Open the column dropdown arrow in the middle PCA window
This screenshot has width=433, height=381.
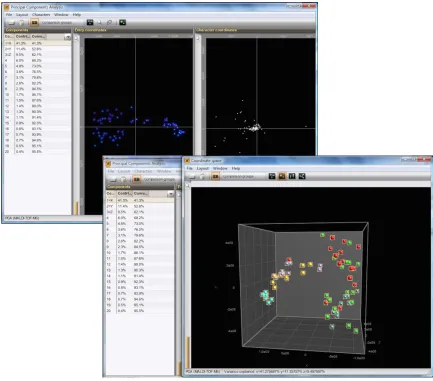click(170, 194)
